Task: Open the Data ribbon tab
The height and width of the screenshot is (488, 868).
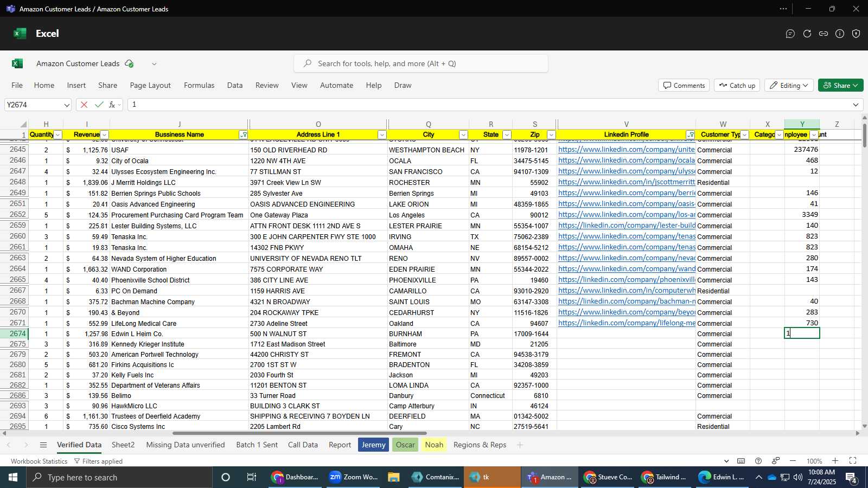Action: pos(235,85)
